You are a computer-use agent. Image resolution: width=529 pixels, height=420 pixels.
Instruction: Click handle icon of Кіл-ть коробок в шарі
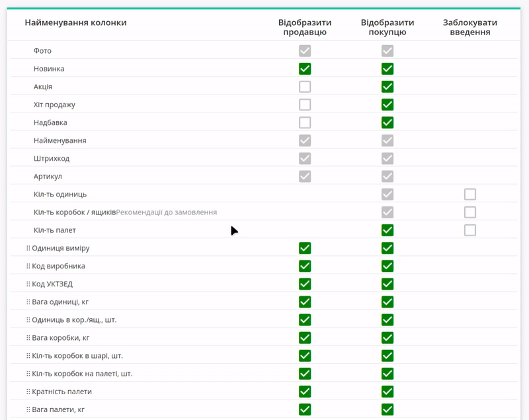[x=28, y=356]
